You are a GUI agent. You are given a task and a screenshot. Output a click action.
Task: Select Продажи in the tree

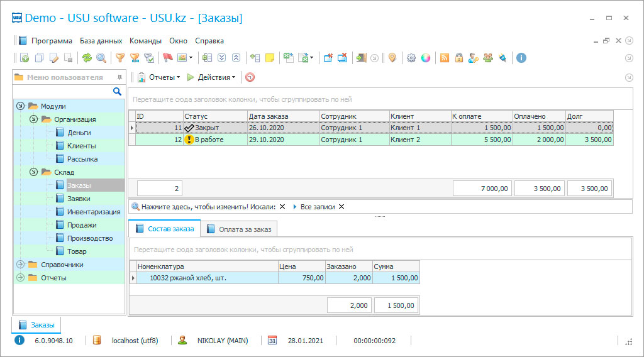point(82,225)
